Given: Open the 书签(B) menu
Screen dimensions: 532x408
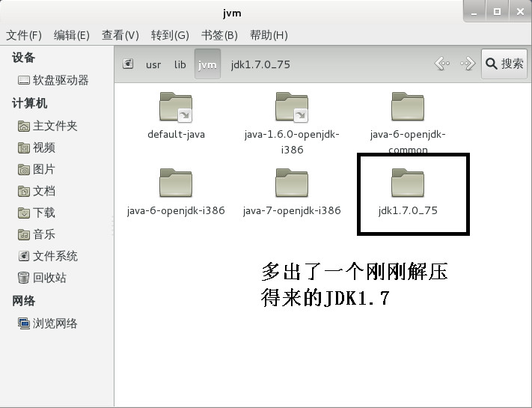Looking at the screenshot, I should [x=219, y=35].
